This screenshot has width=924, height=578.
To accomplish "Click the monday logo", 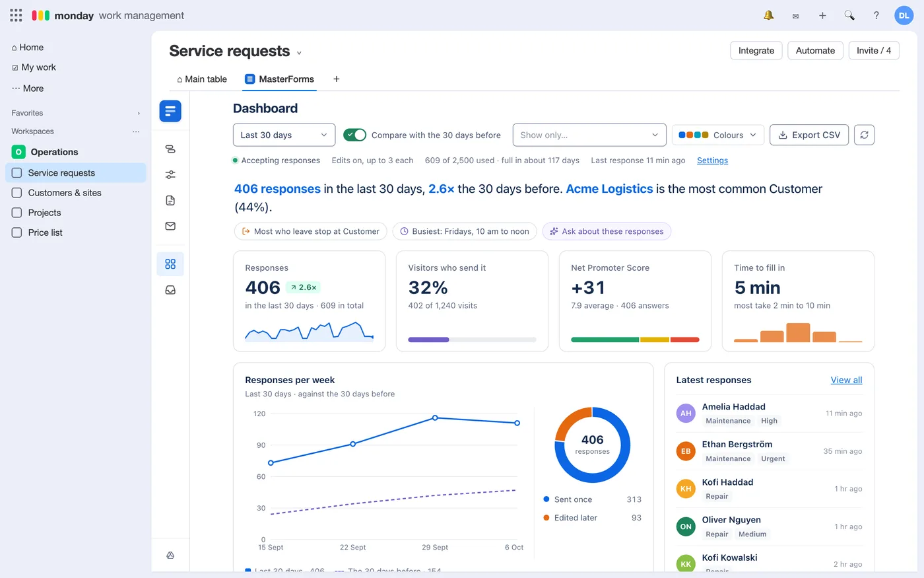I will coord(41,15).
